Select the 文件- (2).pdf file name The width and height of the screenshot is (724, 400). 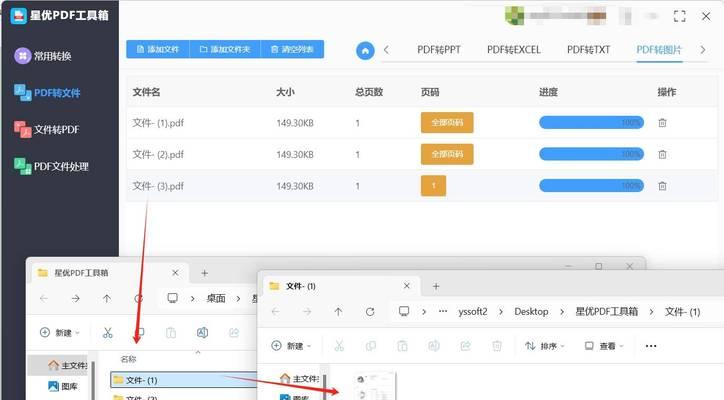(x=158, y=154)
